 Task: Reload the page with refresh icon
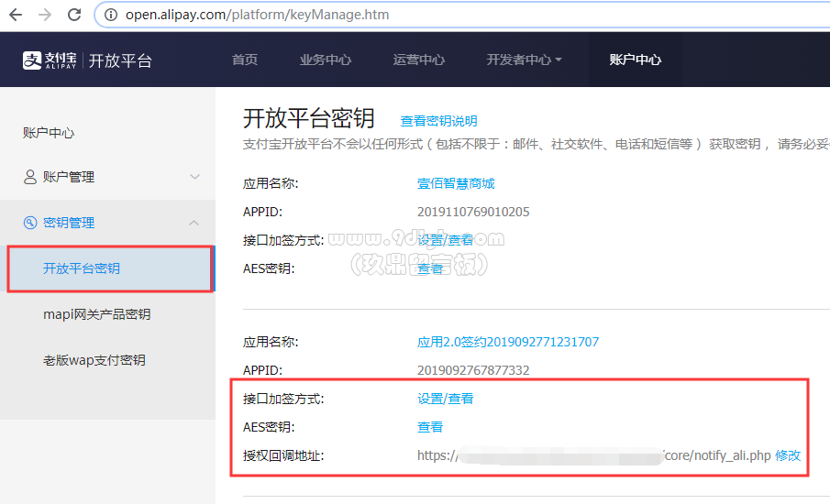(x=74, y=15)
